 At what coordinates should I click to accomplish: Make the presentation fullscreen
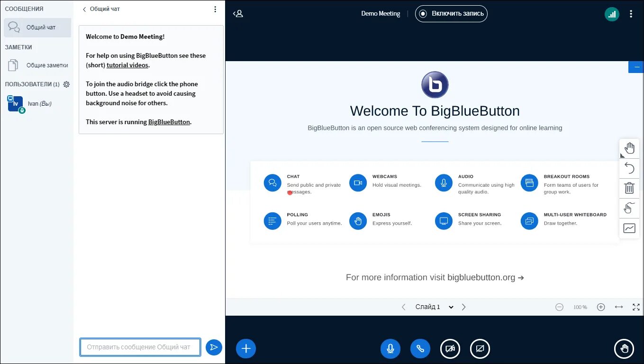636,307
